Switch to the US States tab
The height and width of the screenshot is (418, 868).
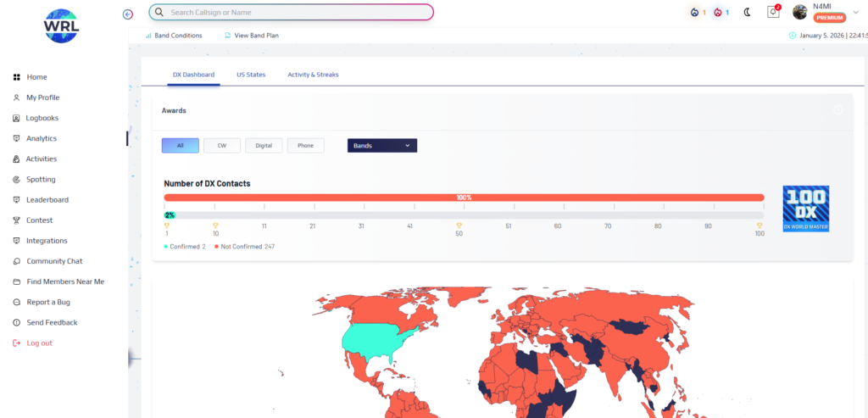251,75
